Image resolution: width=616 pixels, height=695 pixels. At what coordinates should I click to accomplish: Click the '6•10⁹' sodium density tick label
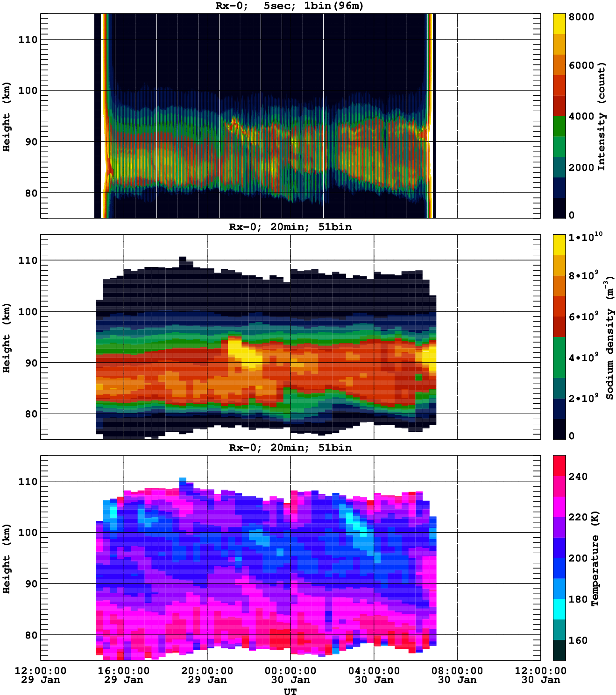(x=583, y=316)
